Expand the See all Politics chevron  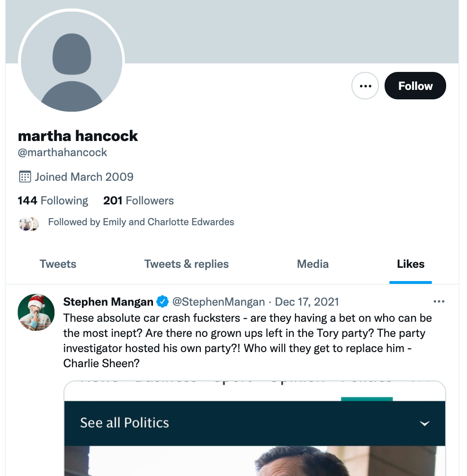click(x=424, y=423)
